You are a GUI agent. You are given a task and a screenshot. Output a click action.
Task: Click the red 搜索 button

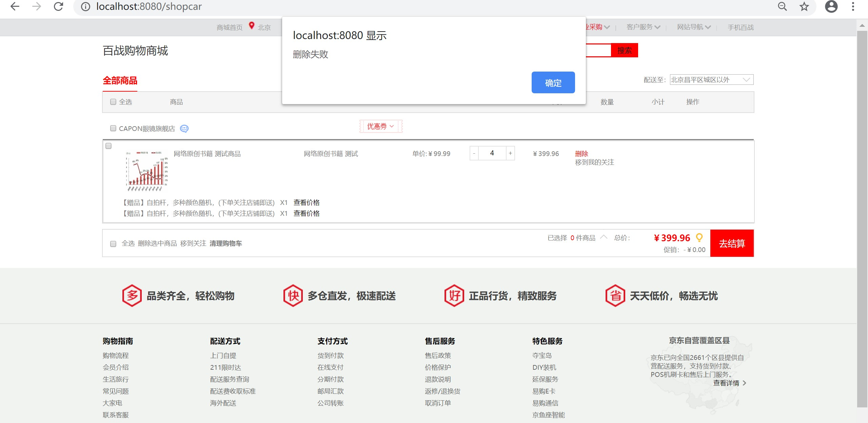point(624,50)
